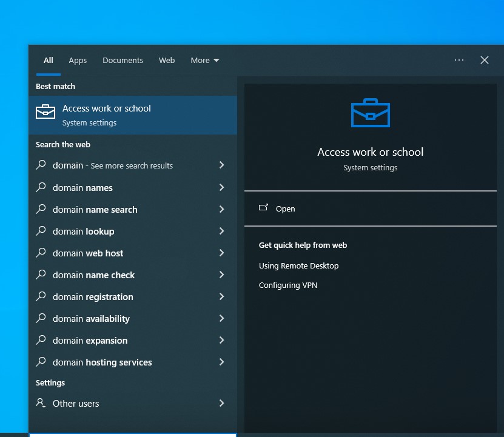Expand the 'domain availability' suggestion chevron
The image size is (504, 437).
(x=221, y=318)
